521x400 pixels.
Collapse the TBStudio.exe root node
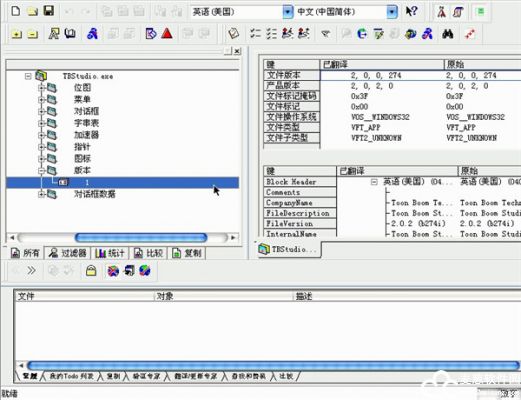28,76
